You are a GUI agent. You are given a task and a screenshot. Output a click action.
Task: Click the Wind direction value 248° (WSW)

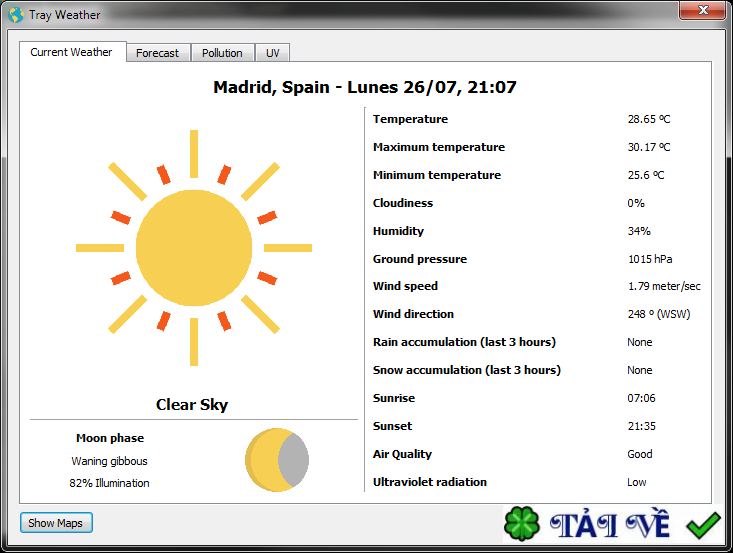(658, 314)
